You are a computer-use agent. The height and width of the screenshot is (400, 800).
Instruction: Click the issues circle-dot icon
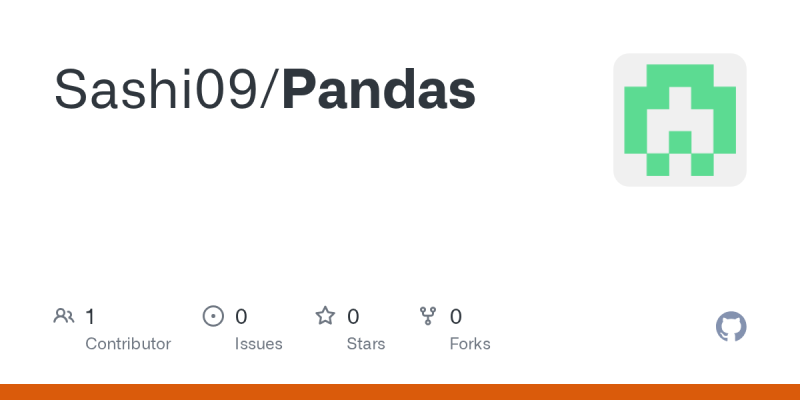tap(213, 317)
